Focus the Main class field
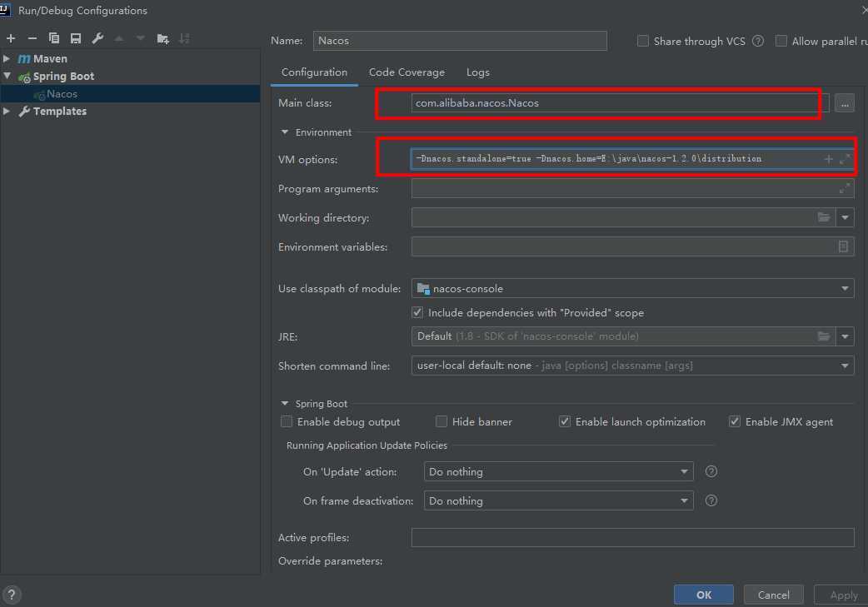This screenshot has height=607, width=868. pyautogui.click(x=620, y=103)
